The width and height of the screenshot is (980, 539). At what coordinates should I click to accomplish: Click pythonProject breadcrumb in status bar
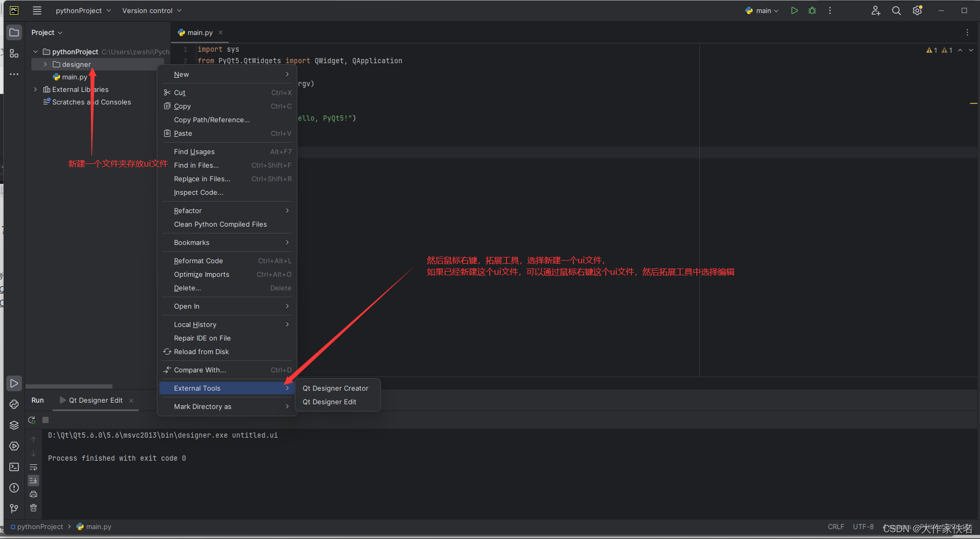click(x=37, y=526)
